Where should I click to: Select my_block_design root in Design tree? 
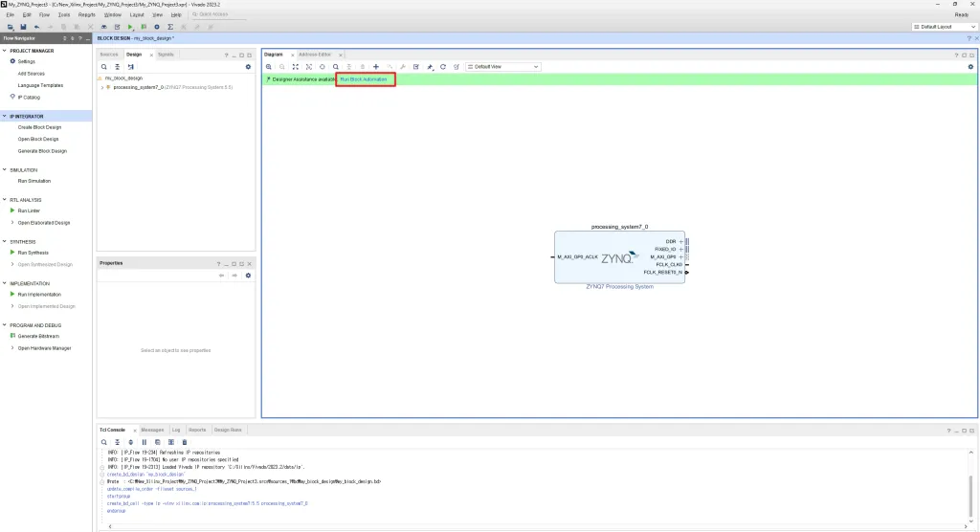click(x=123, y=78)
